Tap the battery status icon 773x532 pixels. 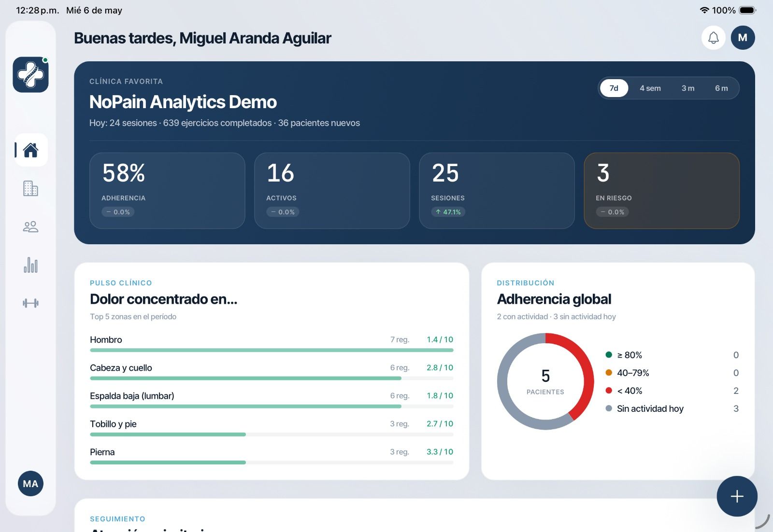pos(747,10)
